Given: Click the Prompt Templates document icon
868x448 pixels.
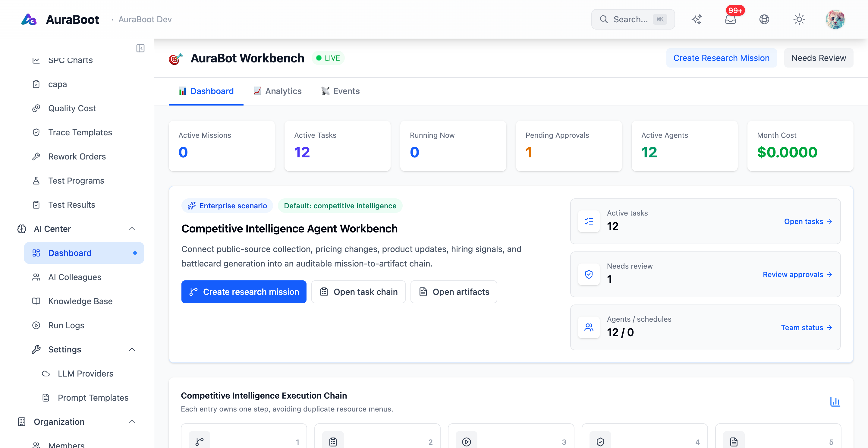Looking at the screenshot, I should coord(46,398).
